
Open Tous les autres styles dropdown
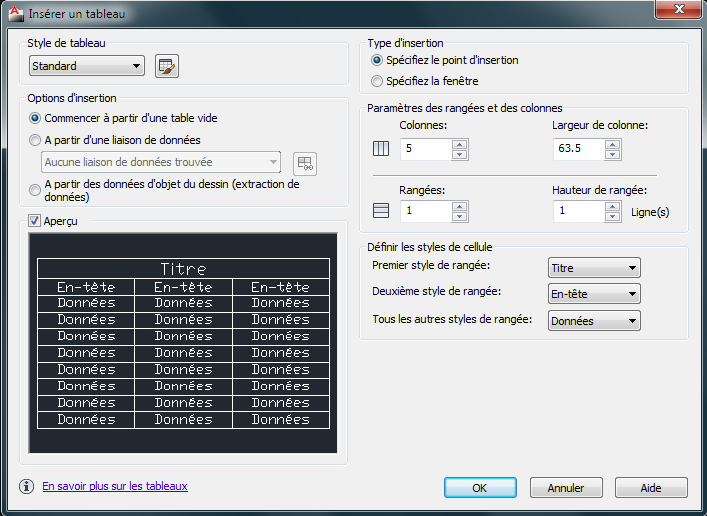click(594, 321)
